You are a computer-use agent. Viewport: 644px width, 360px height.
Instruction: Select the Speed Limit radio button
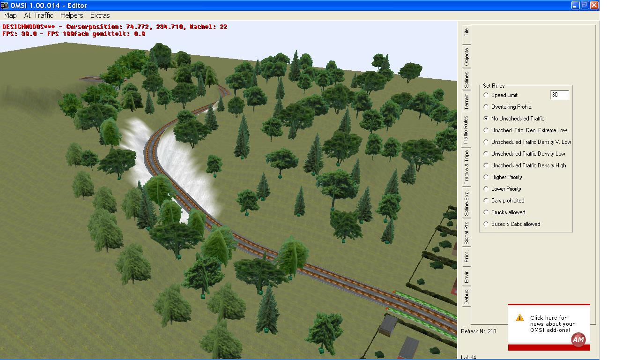(x=486, y=95)
